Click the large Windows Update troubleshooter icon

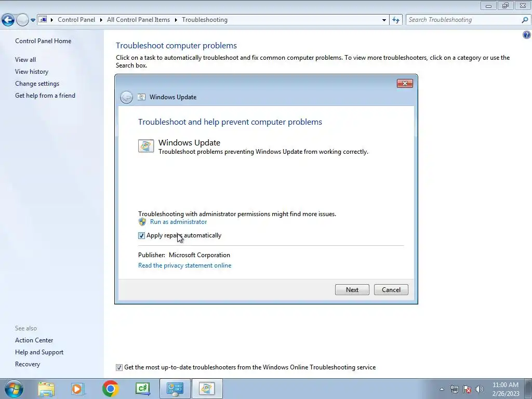(x=146, y=146)
